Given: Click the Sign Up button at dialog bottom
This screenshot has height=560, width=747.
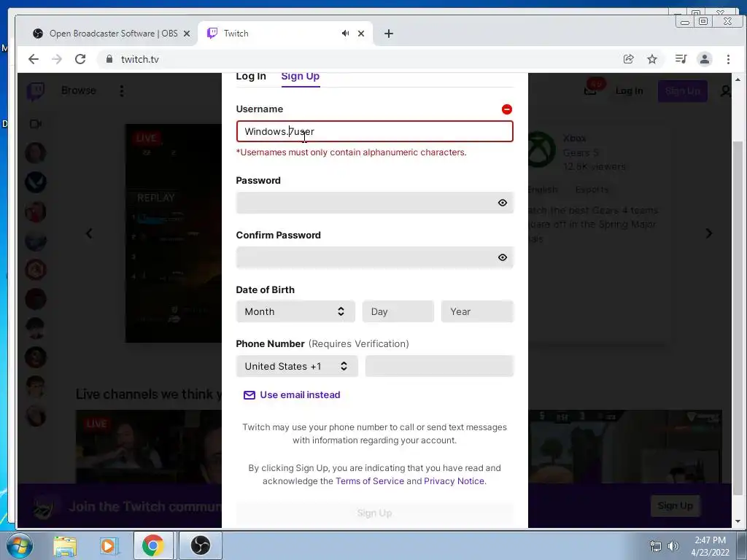Looking at the screenshot, I should (x=374, y=513).
